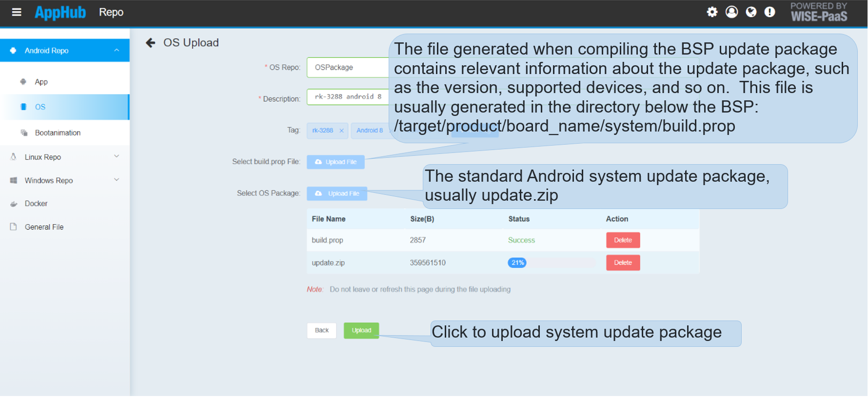868x397 pixels.
Task: Click the green Upload button
Action: click(361, 330)
